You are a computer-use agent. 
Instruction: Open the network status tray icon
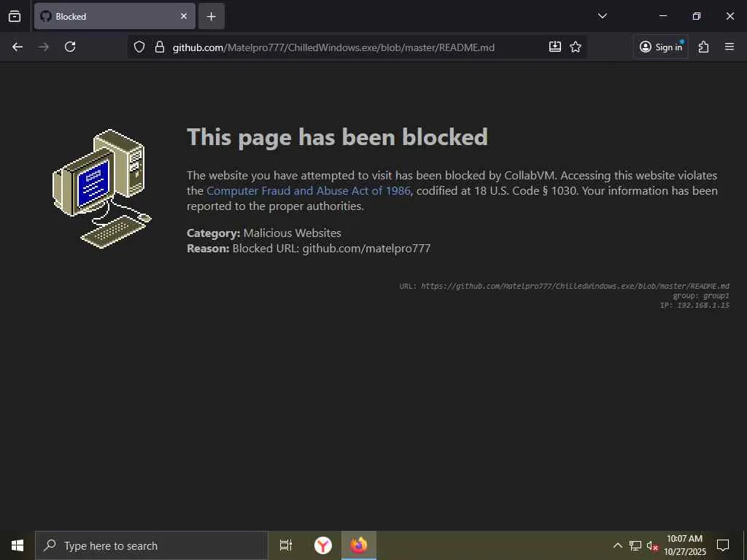click(635, 545)
